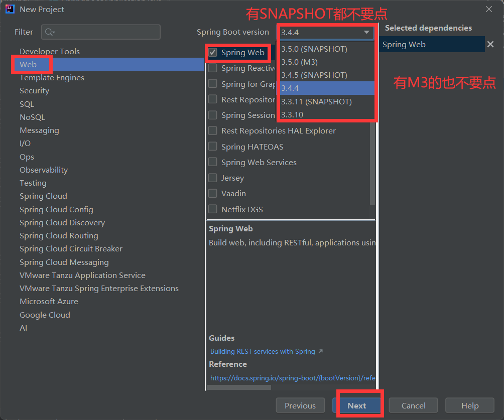Go back with the Previous button
The width and height of the screenshot is (504, 420).
pos(300,405)
